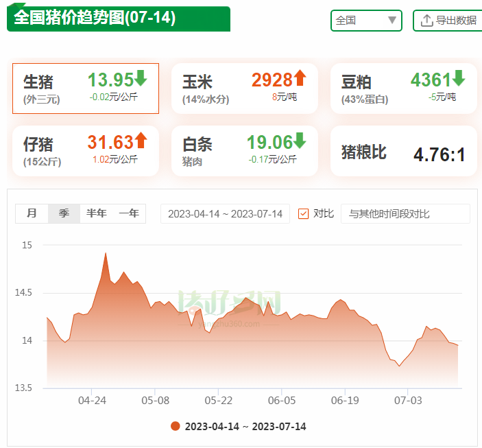Click the 导出数据 export button
The image size is (482, 448).
click(448, 21)
